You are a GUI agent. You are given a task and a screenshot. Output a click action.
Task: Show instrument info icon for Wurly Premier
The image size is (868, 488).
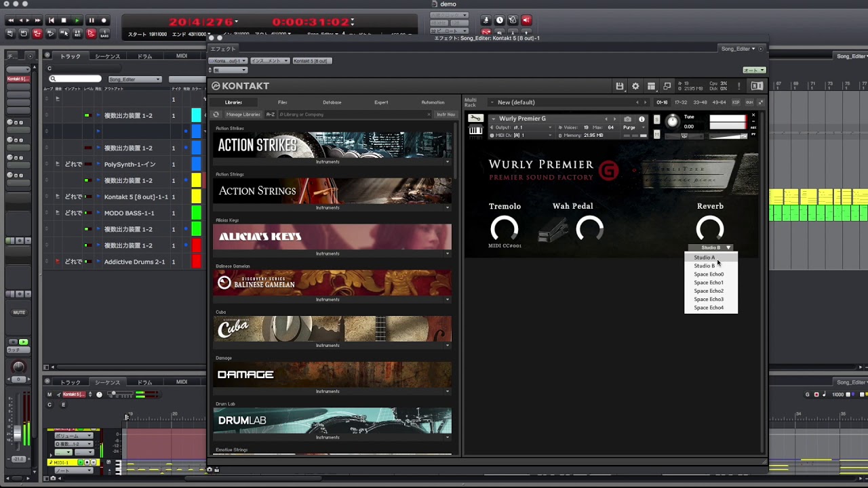(x=642, y=119)
